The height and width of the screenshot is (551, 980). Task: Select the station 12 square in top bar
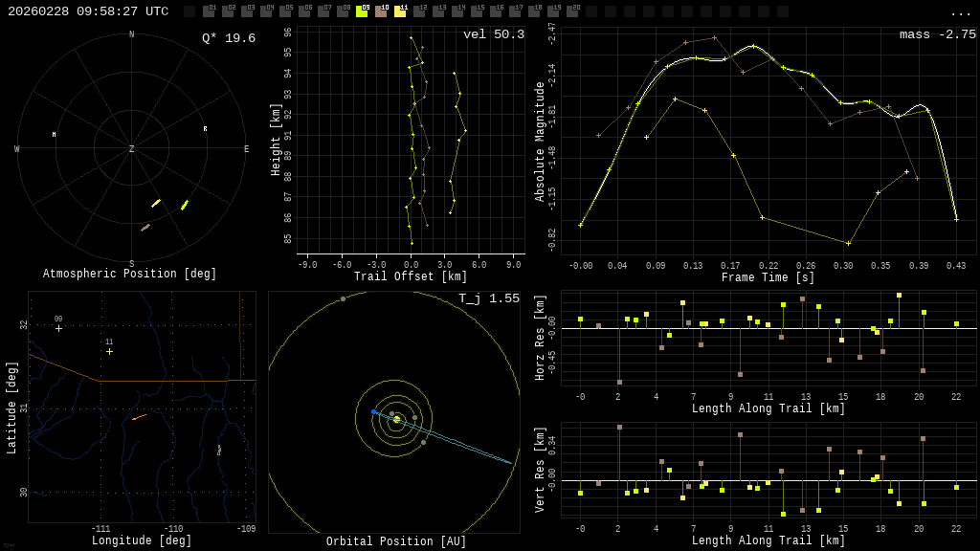[x=419, y=11]
